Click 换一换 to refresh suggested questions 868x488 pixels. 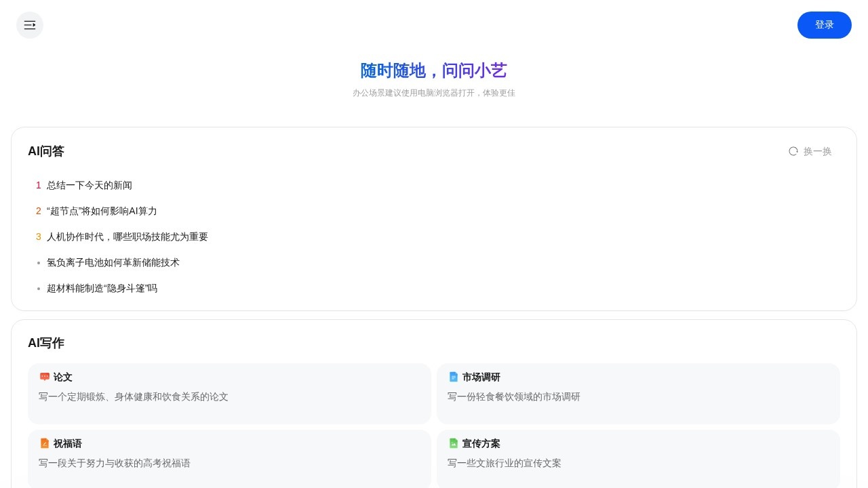(x=817, y=151)
